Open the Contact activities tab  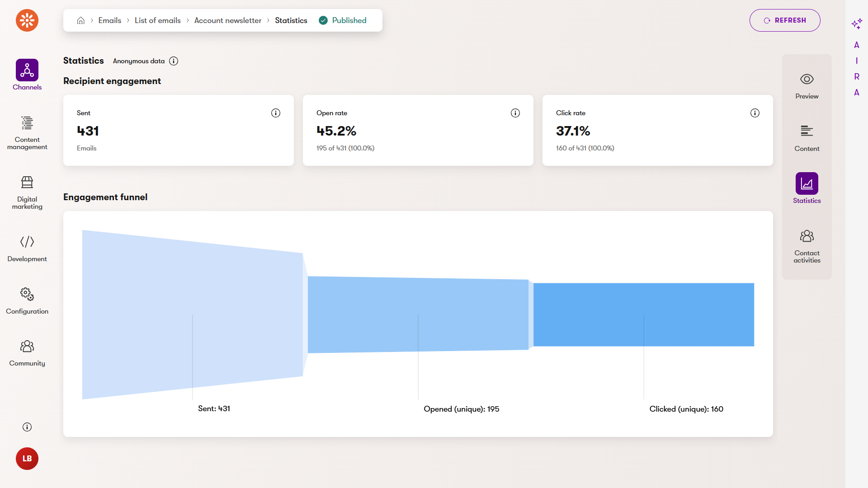[807, 246]
